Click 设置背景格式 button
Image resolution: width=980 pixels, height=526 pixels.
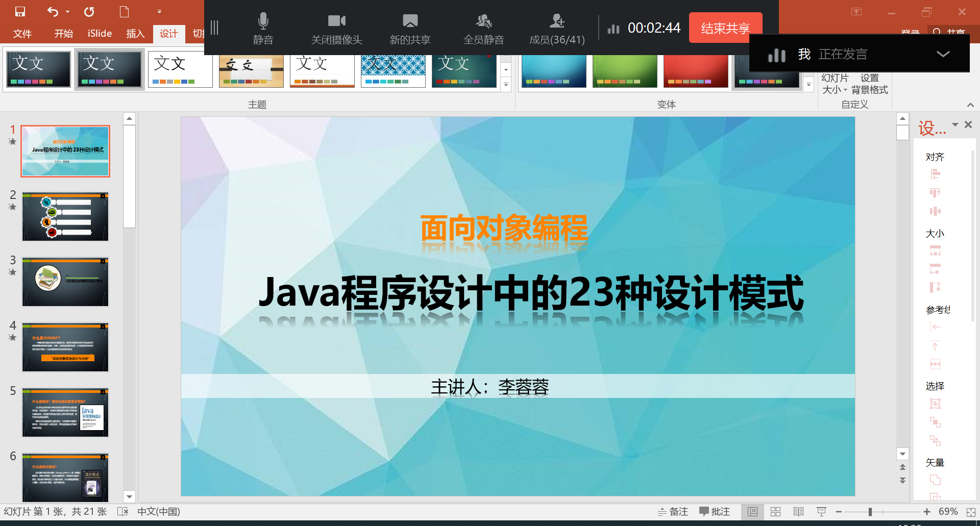(x=870, y=84)
